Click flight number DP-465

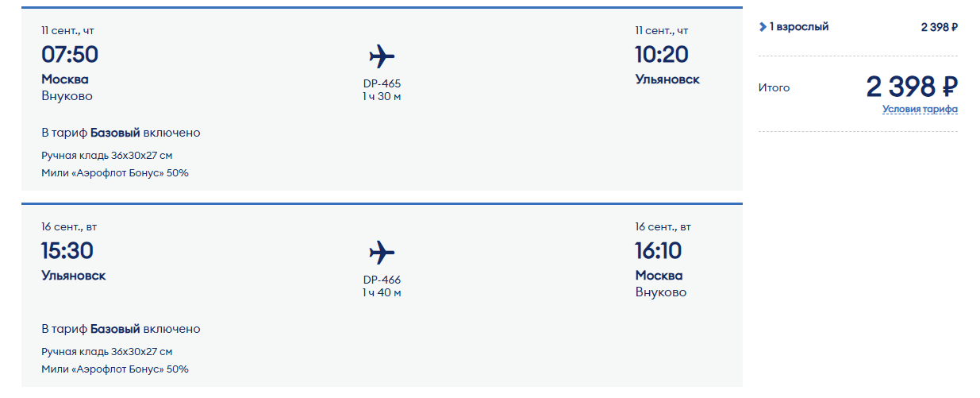pos(382,83)
